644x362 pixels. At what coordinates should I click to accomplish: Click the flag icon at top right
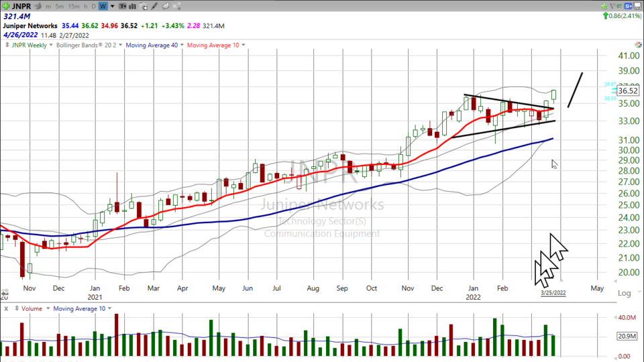(x=612, y=6)
